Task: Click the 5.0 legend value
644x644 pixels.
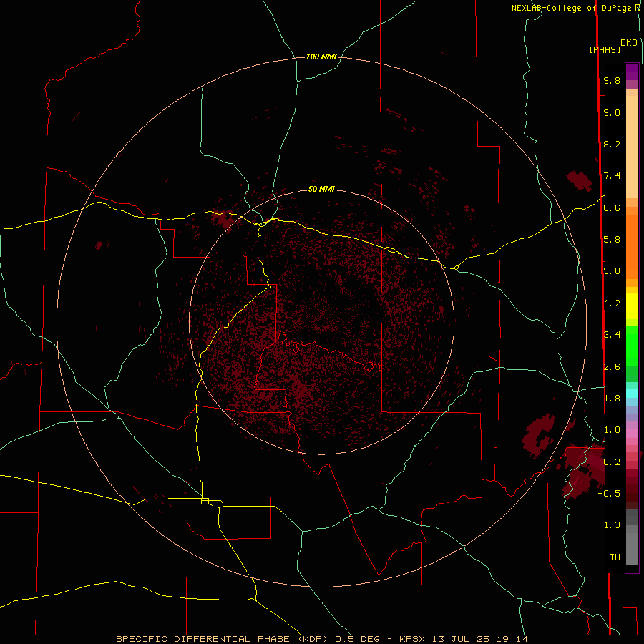Action: [612, 271]
